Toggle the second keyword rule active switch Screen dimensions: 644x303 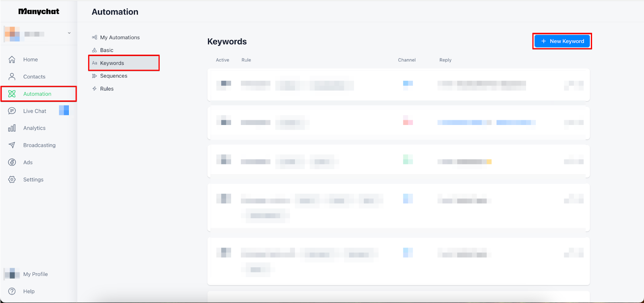(224, 121)
